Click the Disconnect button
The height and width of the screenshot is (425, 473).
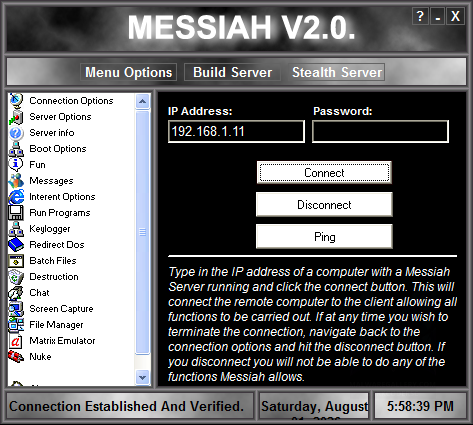pos(324,205)
